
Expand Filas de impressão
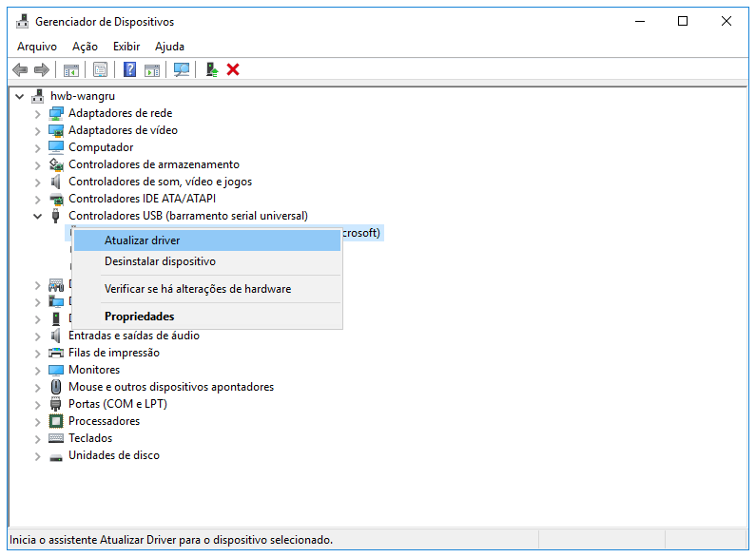pyautogui.click(x=38, y=354)
